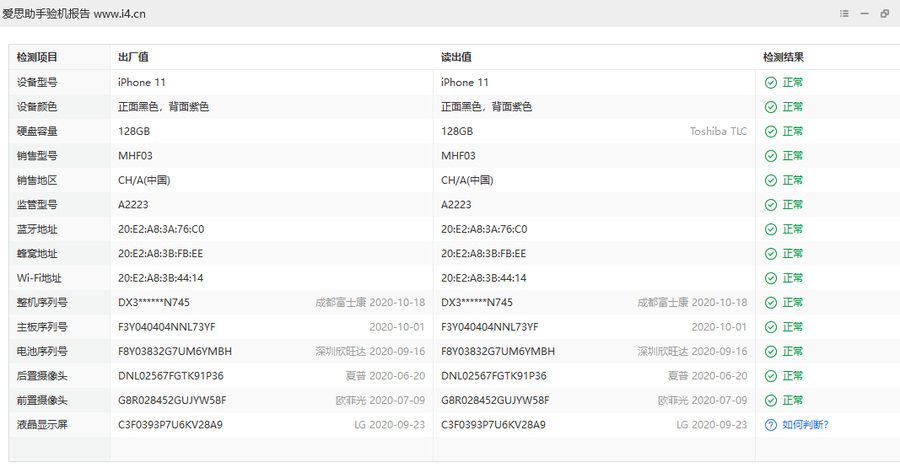This screenshot has height=468, width=900.
Task: Click the restore window icon
Action: (885, 14)
